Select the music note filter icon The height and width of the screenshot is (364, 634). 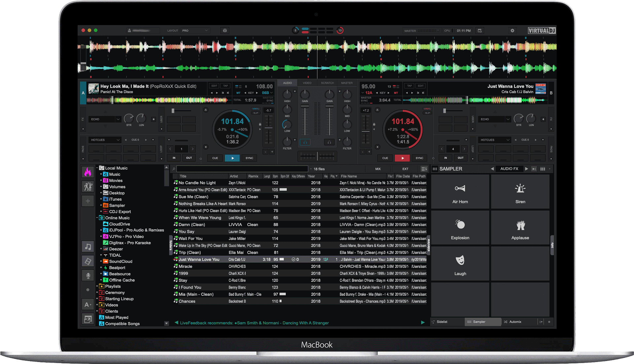(88, 247)
